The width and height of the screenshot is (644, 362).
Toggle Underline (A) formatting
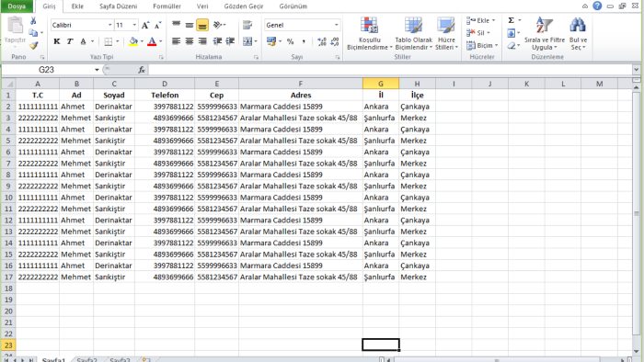click(84, 41)
